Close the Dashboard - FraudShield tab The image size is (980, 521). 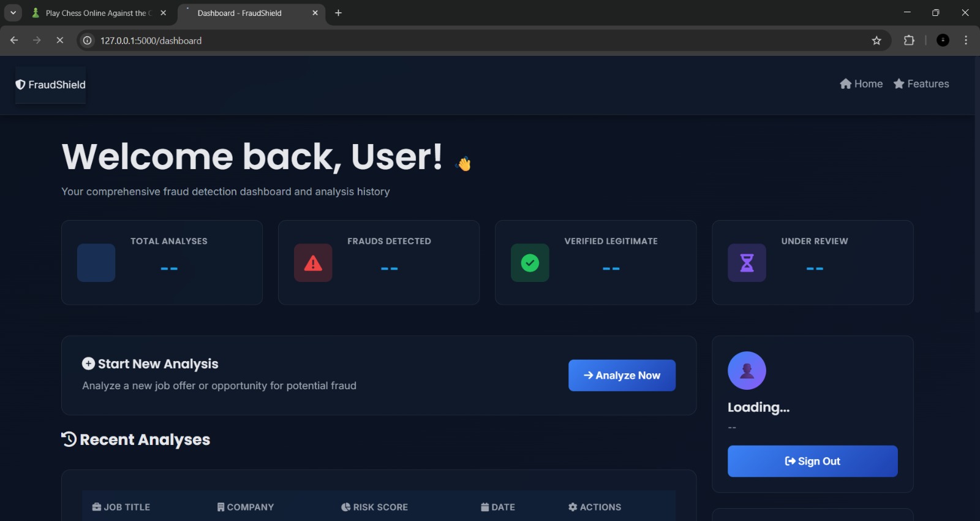click(x=315, y=13)
